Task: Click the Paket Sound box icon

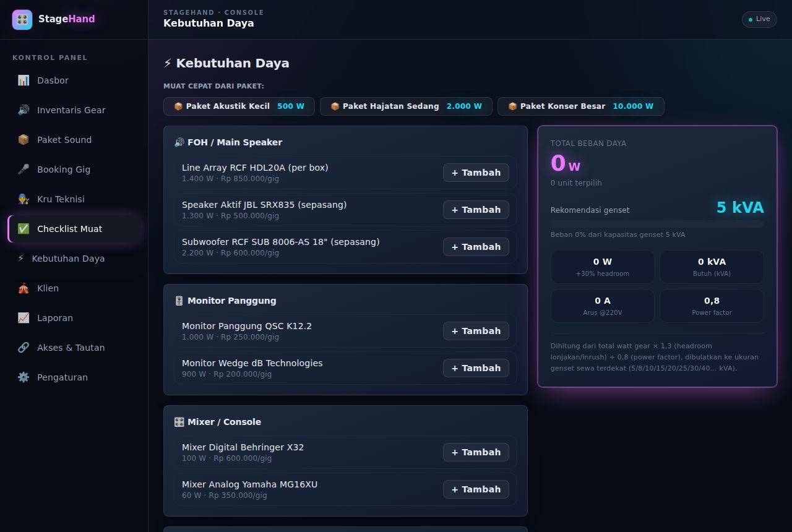Action: (24, 140)
